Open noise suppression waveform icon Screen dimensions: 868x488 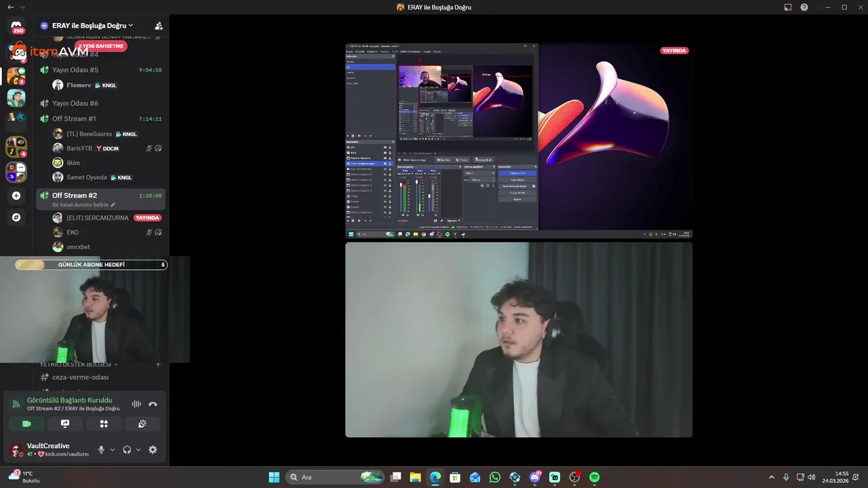click(x=136, y=404)
